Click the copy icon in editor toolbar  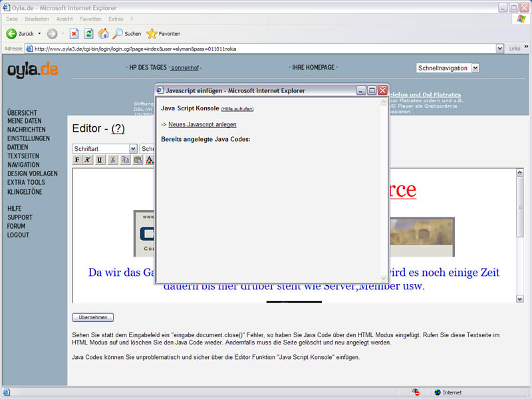click(x=125, y=160)
